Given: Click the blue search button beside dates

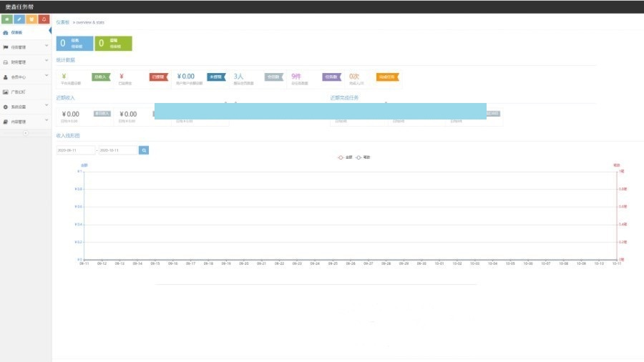Looking at the screenshot, I should (144, 150).
